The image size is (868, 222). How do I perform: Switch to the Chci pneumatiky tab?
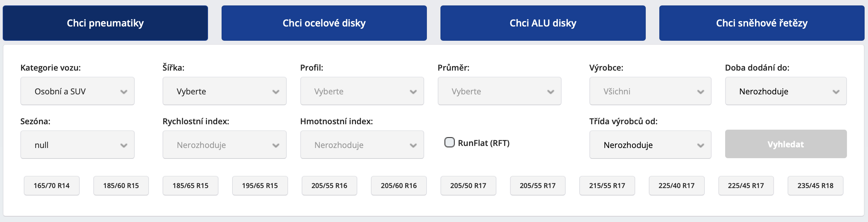click(x=105, y=23)
